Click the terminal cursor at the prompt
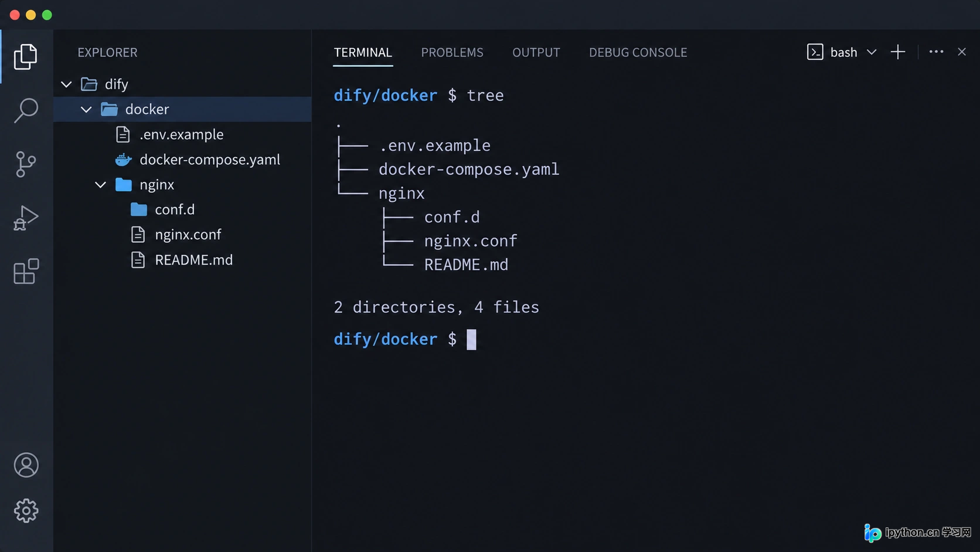Image resolution: width=980 pixels, height=552 pixels. [471, 339]
